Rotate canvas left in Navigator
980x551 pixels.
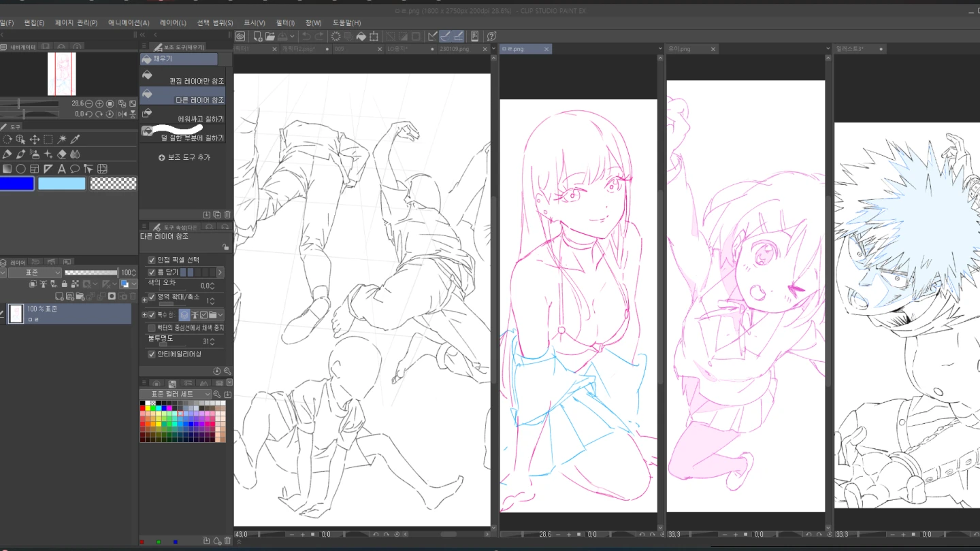(88, 114)
